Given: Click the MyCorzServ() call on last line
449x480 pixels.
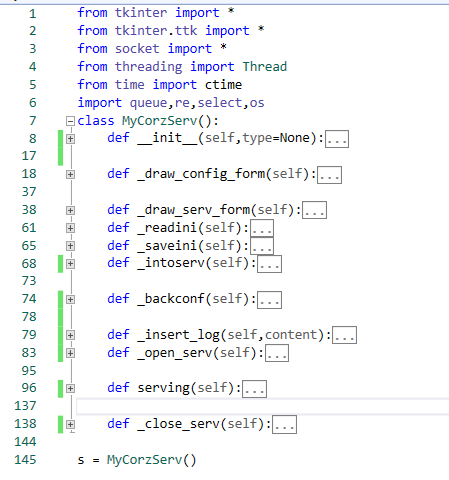Looking at the screenshot, I should 152,460.
